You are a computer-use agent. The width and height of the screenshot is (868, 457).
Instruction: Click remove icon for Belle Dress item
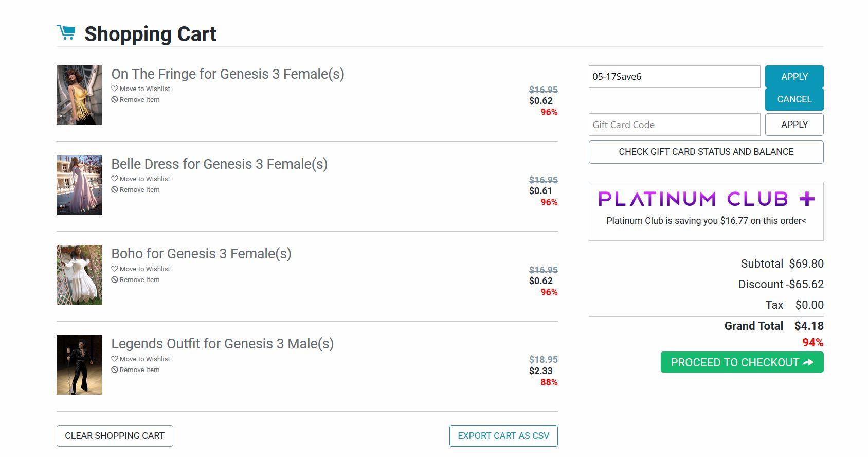click(115, 190)
